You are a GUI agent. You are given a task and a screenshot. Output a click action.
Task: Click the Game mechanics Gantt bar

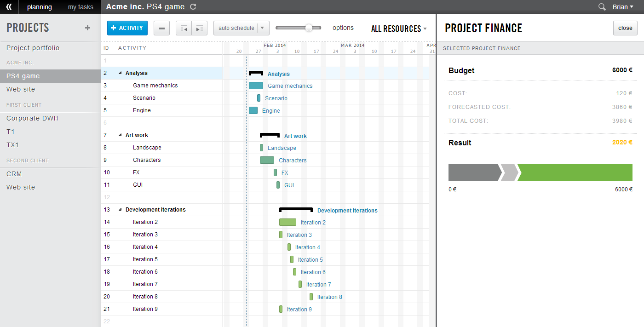256,86
